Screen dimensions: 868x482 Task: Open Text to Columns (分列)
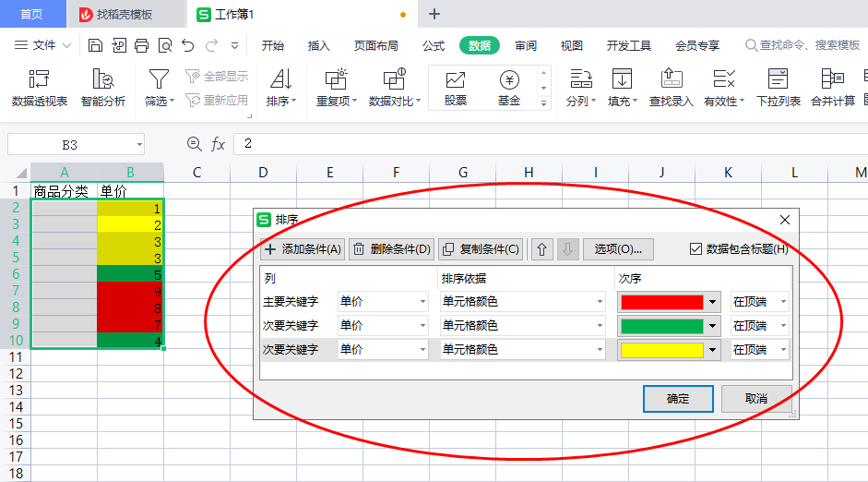[581, 88]
